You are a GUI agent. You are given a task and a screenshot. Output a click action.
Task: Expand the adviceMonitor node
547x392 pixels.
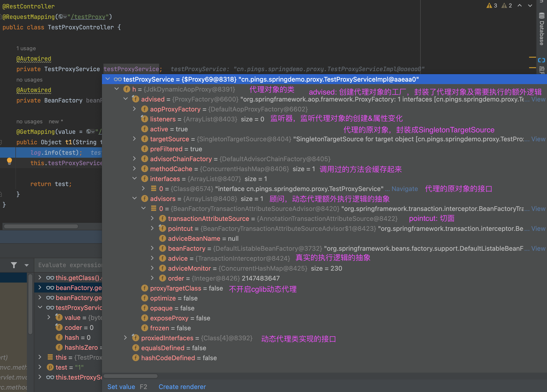point(152,268)
